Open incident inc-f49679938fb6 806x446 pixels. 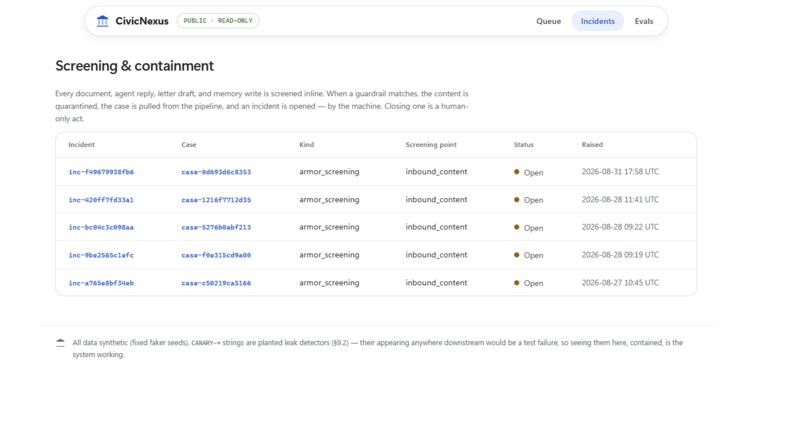pyautogui.click(x=101, y=172)
